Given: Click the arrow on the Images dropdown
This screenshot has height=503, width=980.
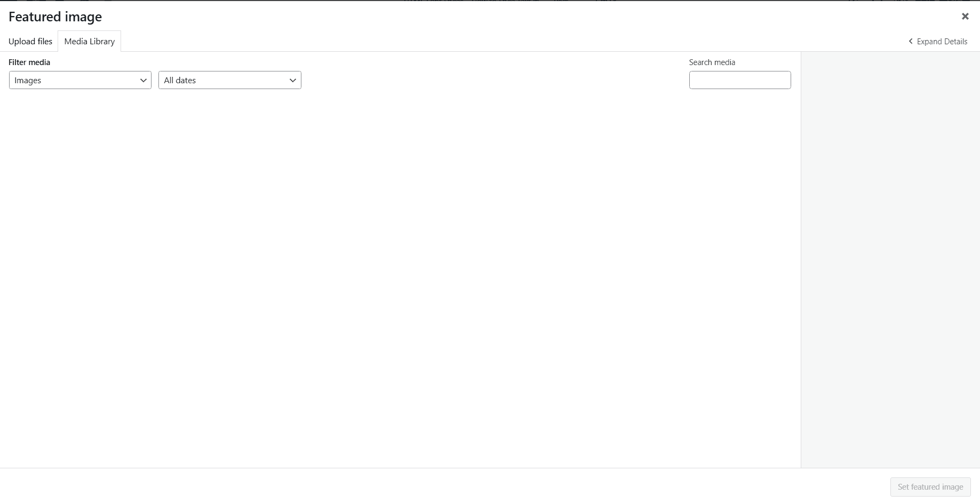Looking at the screenshot, I should pos(143,81).
